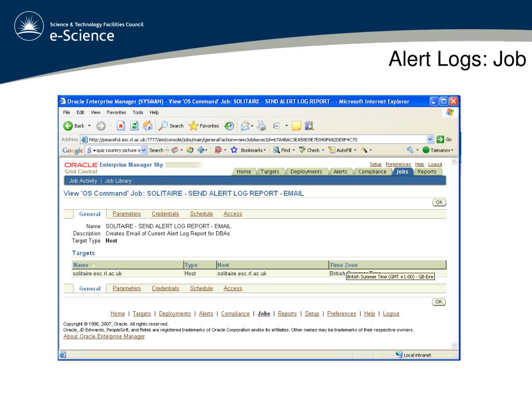Click the Job Activity link
532x399 pixels.
tap(83, 181)
